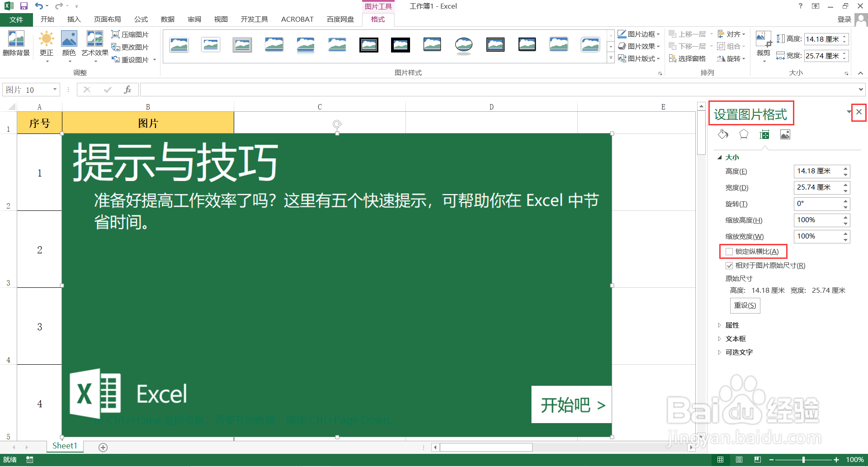This screenshot has width=868, height=467.
Task: Click the zoom in plus button
Action: click(836, 460)
